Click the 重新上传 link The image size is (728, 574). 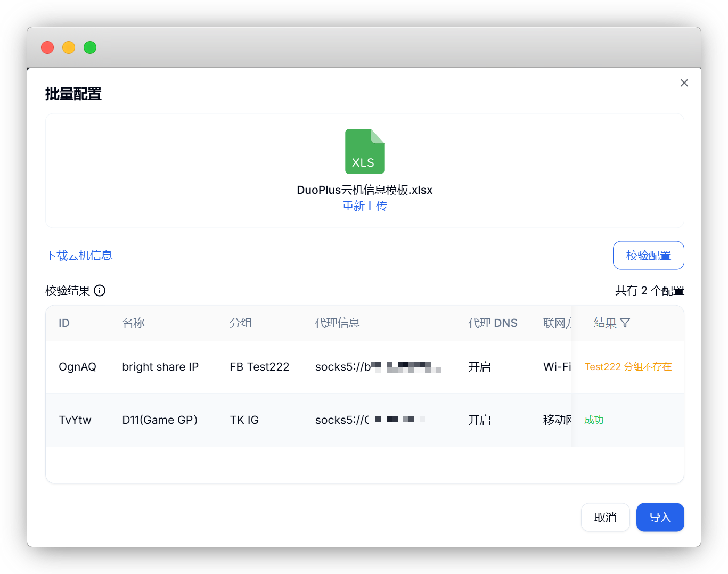(364, 206)
